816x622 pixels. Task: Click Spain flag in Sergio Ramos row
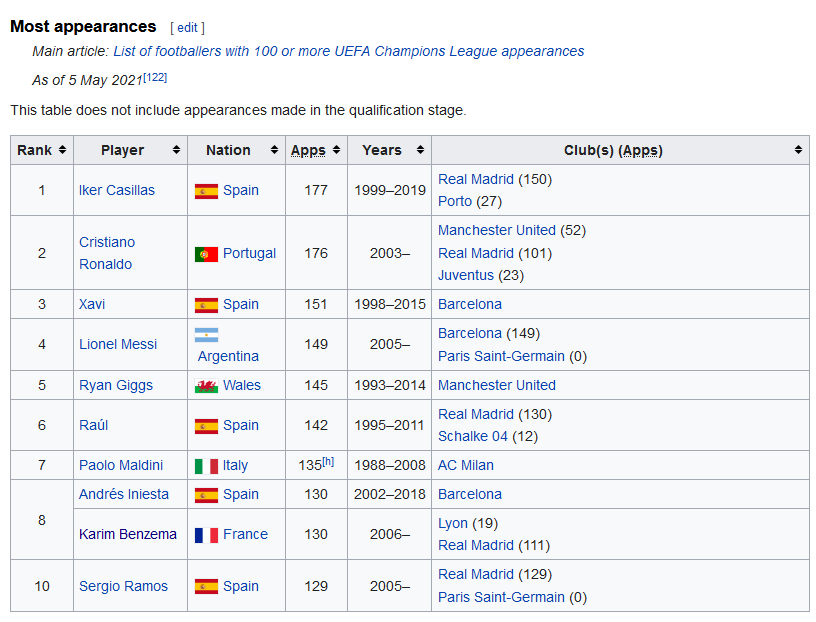[206, 587]
